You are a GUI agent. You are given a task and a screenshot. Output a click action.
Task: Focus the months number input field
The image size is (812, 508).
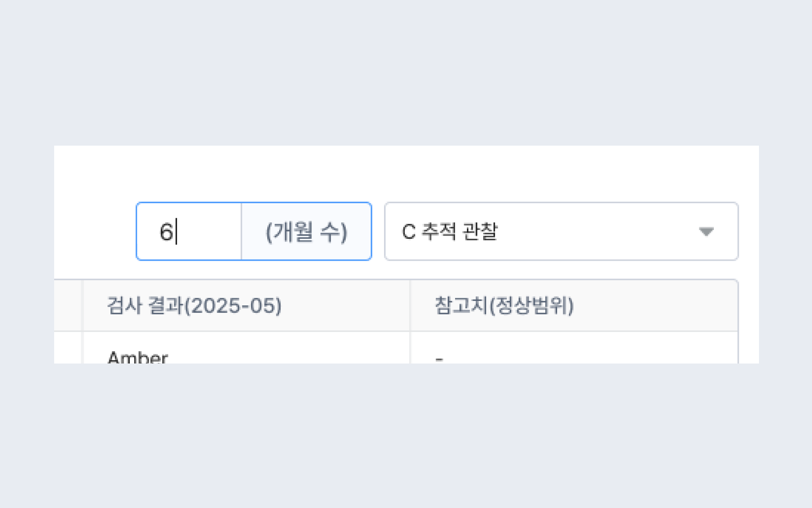point(189,231)
